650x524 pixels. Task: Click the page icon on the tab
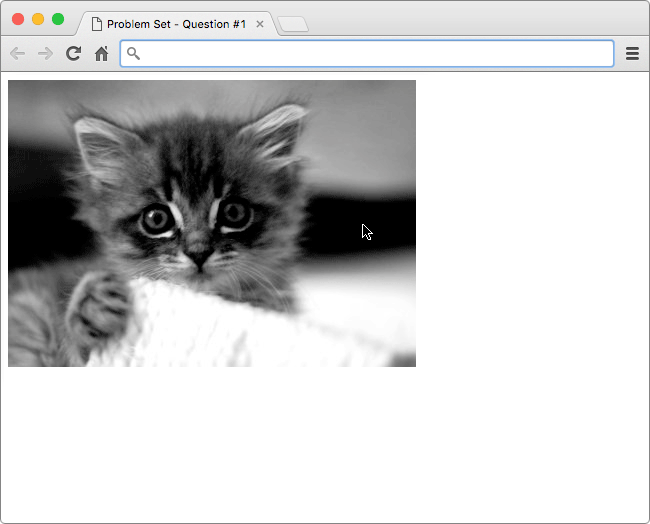(x=97, y=23)
